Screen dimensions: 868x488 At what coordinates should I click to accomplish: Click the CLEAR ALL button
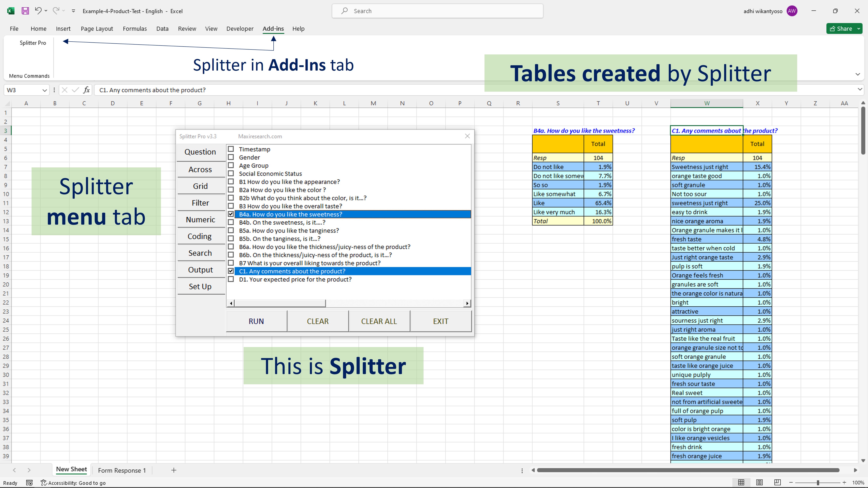click(379, 321)
